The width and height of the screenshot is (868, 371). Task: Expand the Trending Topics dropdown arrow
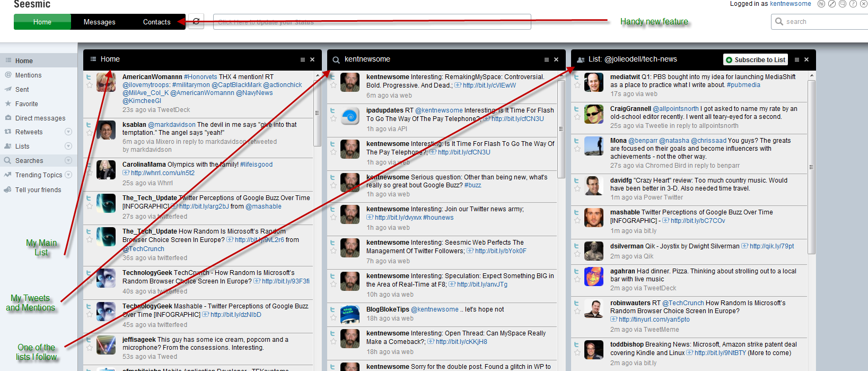68,175
